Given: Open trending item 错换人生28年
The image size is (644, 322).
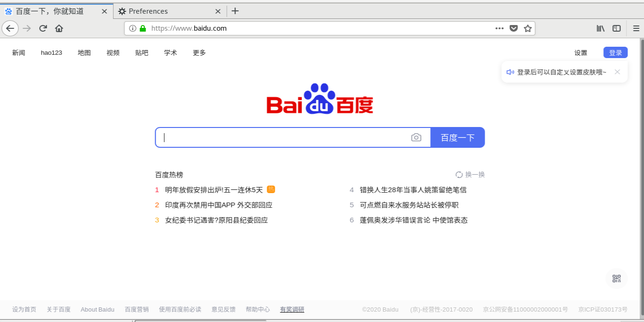Looking at the screenshot, I should point(413,190).
